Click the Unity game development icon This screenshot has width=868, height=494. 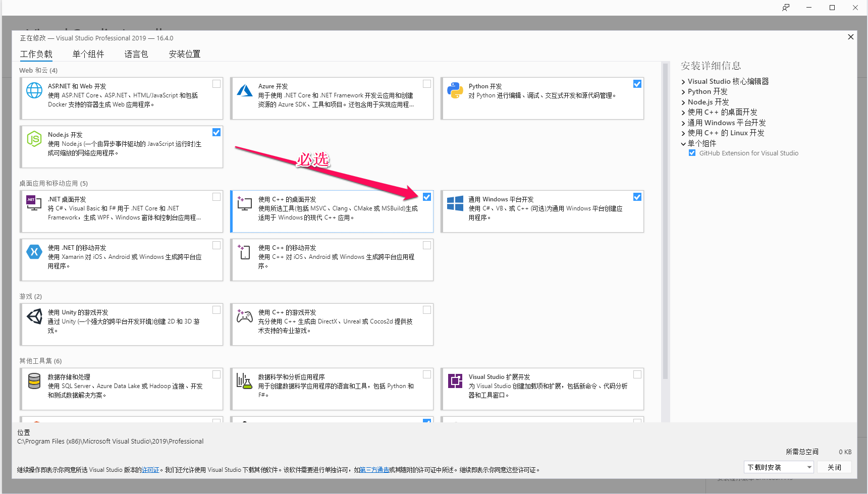(34, 316)
